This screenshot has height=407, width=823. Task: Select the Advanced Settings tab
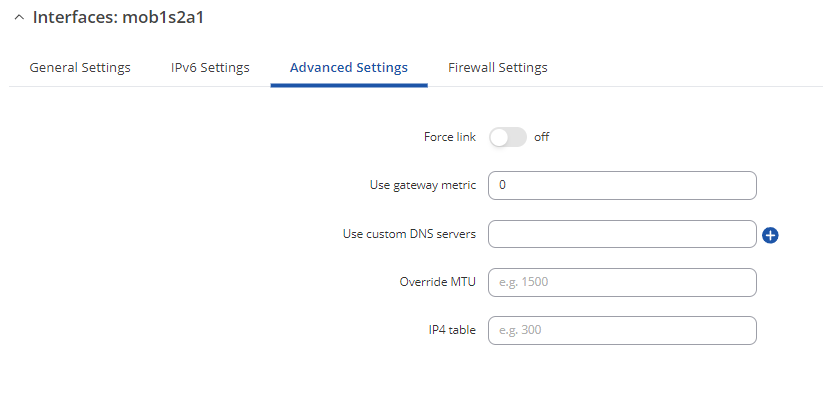(349, 68)
